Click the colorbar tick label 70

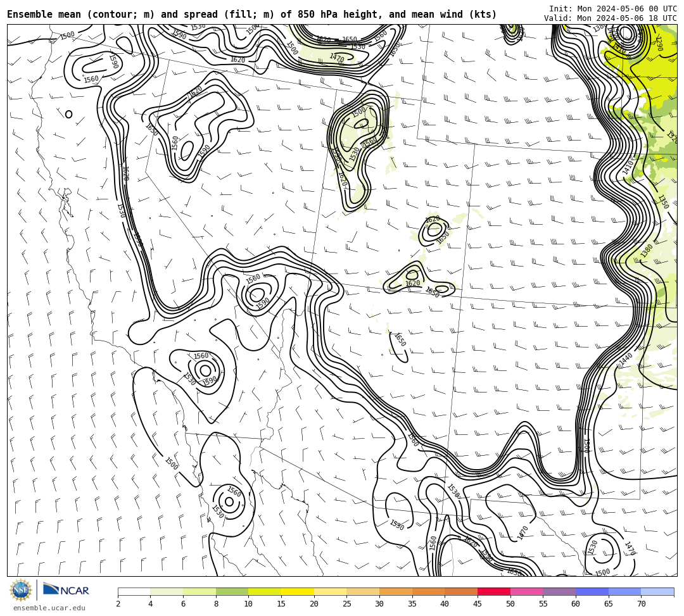[641, 604]
